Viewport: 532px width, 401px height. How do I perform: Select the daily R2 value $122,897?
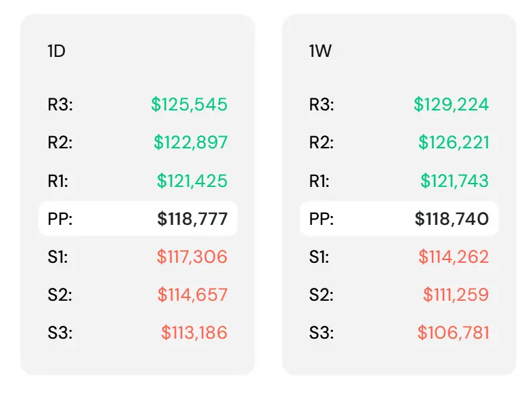point(190,142)
